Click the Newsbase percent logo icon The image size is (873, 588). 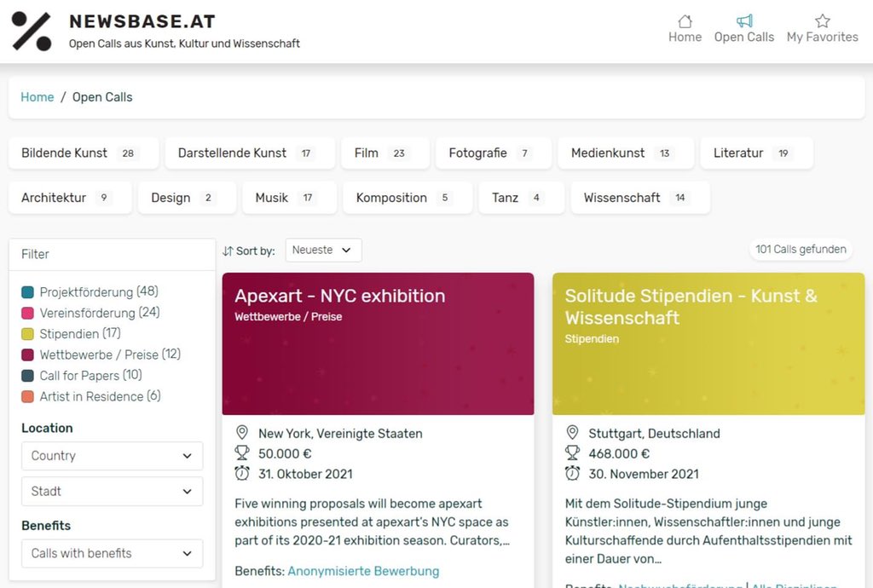click(32, 32)
